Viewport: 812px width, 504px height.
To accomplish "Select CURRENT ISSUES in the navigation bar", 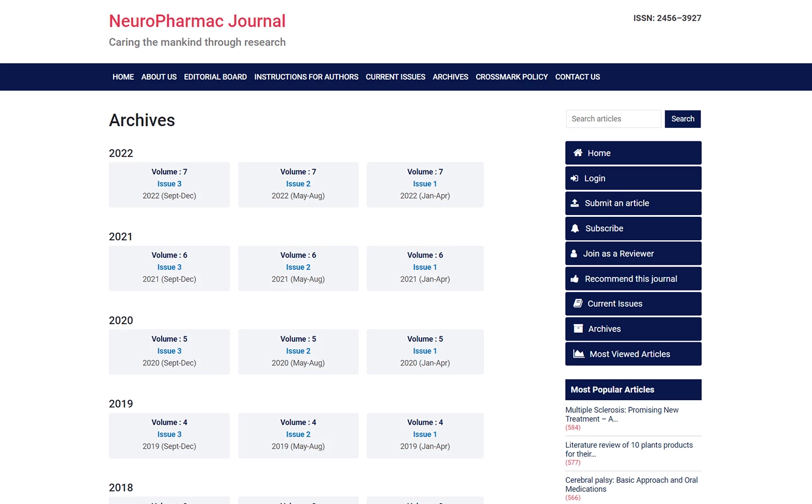I will [x=395, y=77].
